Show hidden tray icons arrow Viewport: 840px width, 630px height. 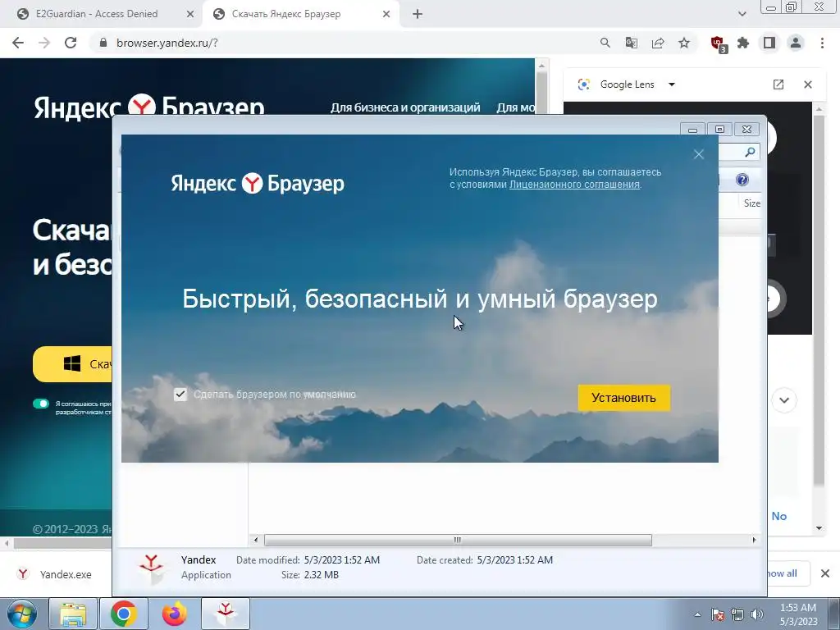(x=697, y=614)
